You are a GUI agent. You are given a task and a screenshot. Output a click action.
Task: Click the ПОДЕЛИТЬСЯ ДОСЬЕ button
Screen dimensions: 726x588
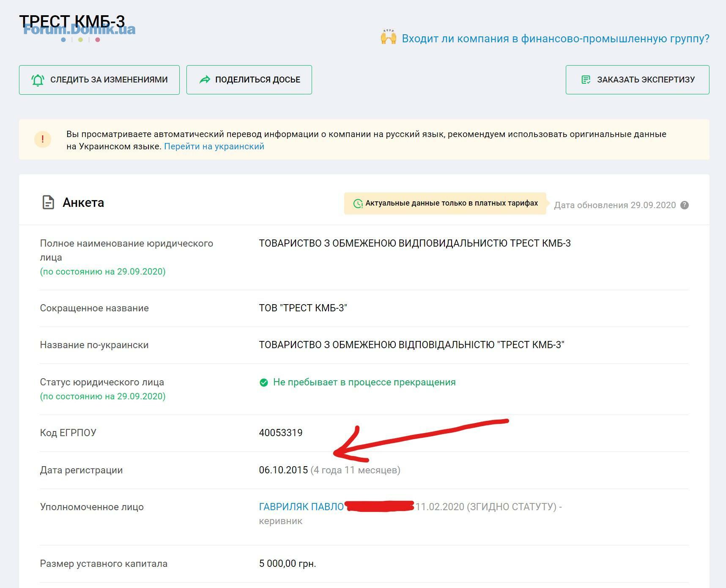pyautogui.click(x=249, y=80)
